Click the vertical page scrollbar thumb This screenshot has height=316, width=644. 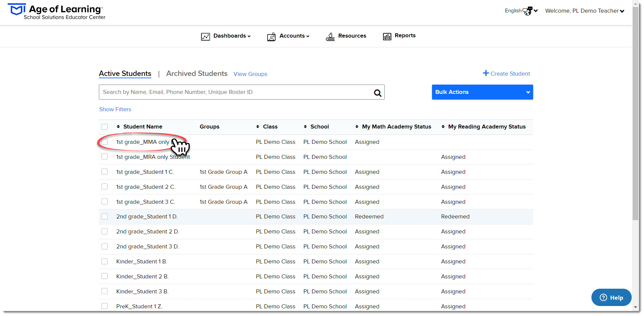(636, 113)
